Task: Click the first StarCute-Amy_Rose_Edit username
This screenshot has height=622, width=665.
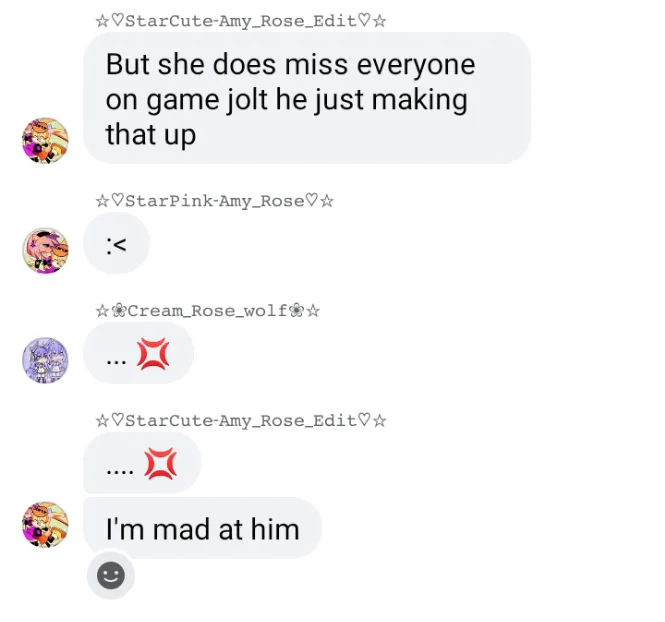Action: tap(241, 21)
